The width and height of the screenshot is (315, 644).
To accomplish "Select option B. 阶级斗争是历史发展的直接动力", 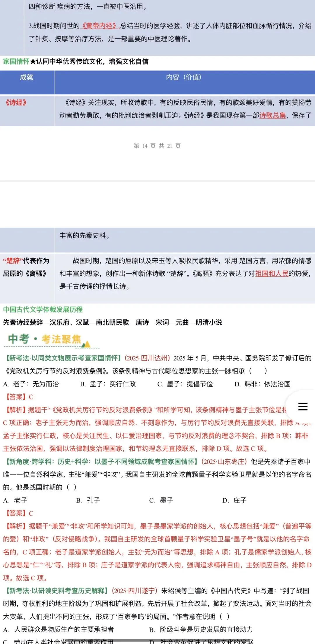I will click(201, 629).
